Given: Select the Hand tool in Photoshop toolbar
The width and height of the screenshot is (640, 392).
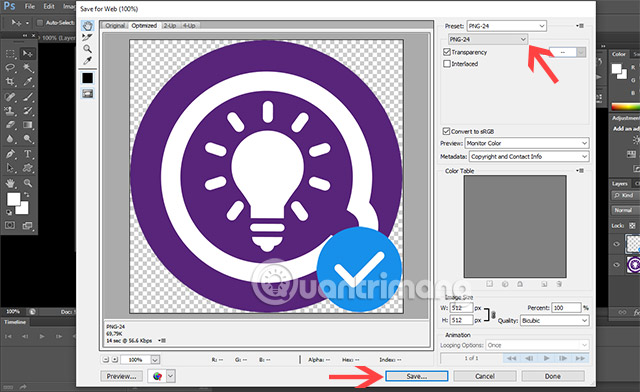Looking at the screenshot, I should click(11, 183).
